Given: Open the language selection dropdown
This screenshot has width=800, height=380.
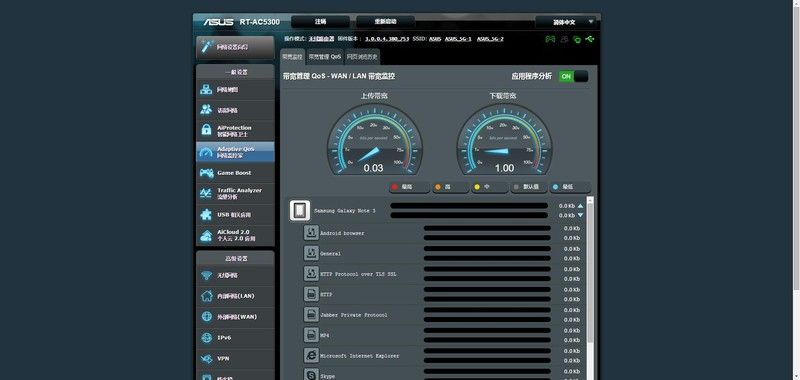Looking at the screenshot, I should (x=565, y=22).
